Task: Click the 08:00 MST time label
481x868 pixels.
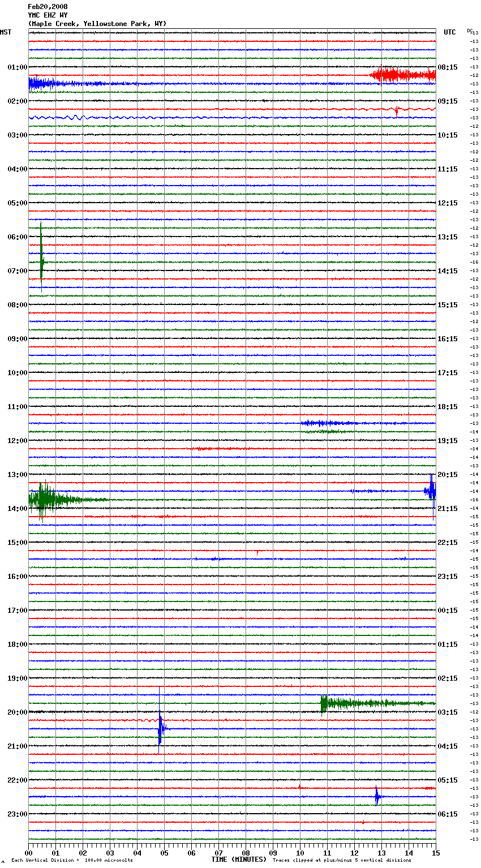Action: 18,305
